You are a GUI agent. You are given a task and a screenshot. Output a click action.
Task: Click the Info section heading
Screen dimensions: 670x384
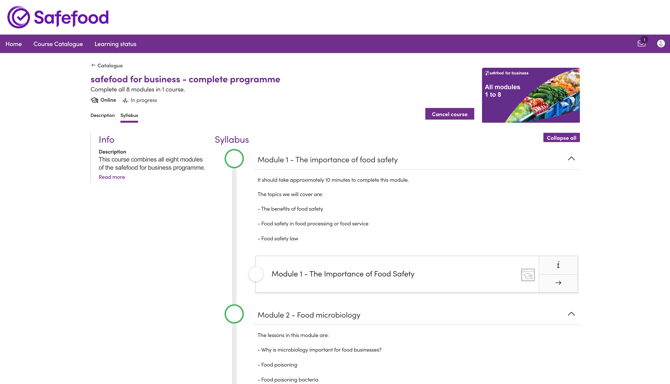(106, 140)
